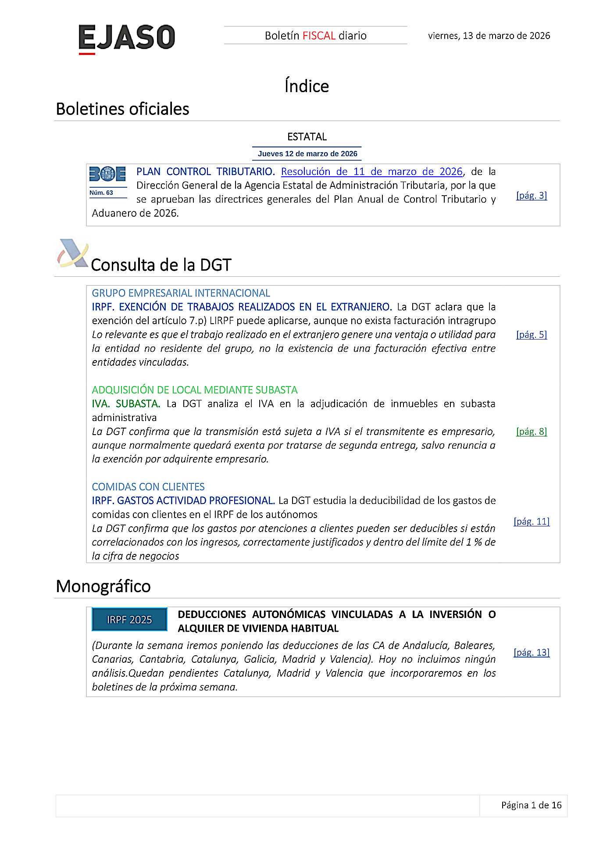614x868 pixels.
Task: Click the 'ESTATAL' label
Action: [x=307, y=137]
